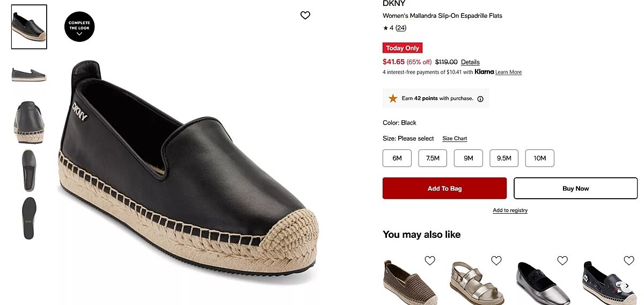This screenshot has height=305, width=644.
Task: Click the Add To Bag button
Action: (444, 188)
